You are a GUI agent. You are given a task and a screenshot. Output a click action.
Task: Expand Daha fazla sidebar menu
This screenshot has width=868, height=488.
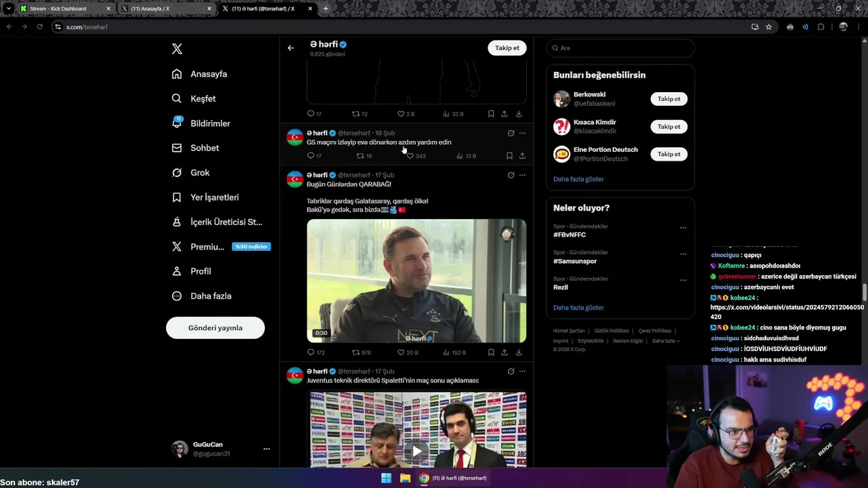click(201, 296)
